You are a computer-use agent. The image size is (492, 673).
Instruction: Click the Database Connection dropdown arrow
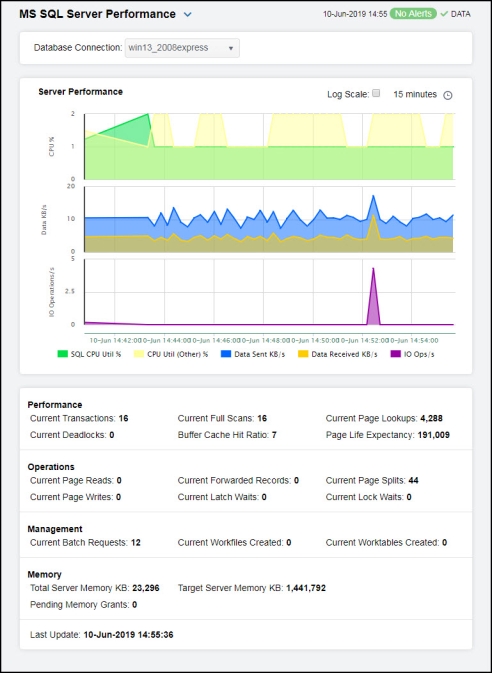[231, 49]
